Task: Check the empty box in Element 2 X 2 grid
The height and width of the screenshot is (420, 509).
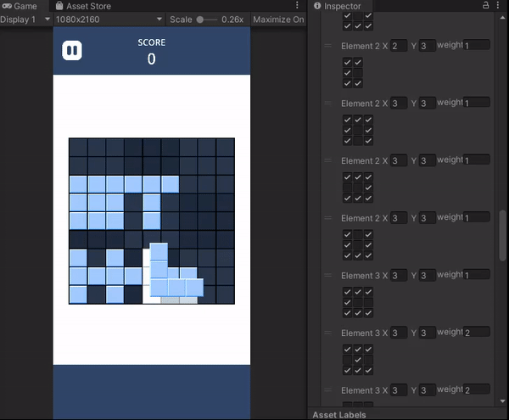Action: 358,73
